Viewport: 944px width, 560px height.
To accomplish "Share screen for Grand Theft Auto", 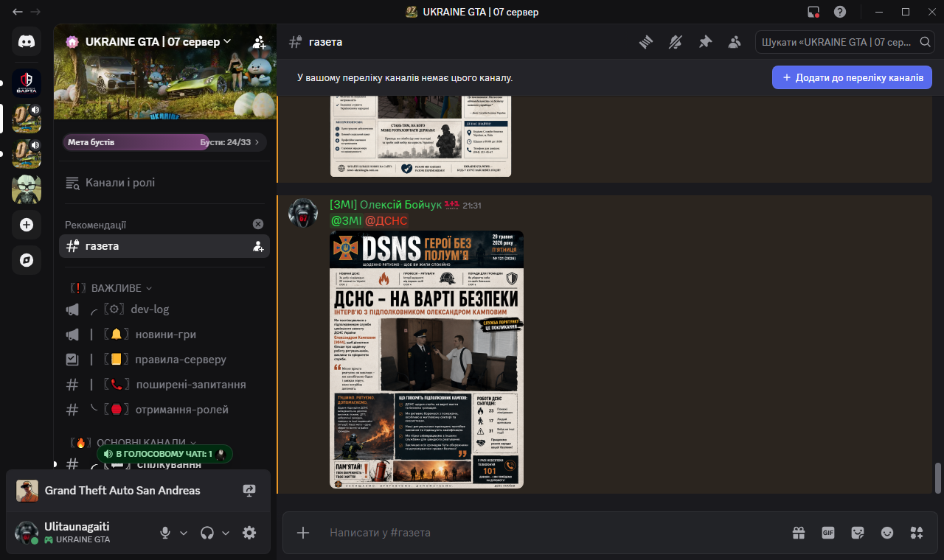I will tap(249, 491).
